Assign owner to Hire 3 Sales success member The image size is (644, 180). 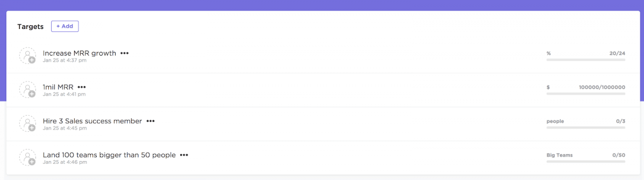[28, 124]
